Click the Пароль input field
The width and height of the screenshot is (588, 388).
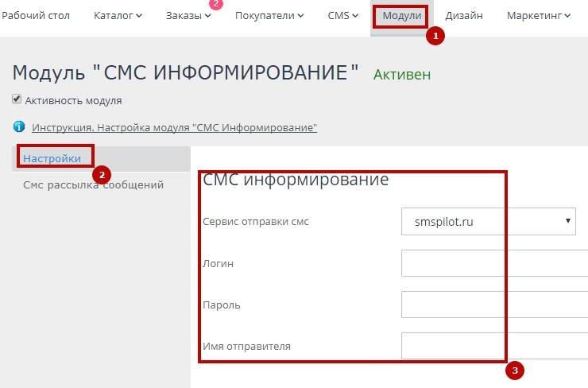click(494, 305)
